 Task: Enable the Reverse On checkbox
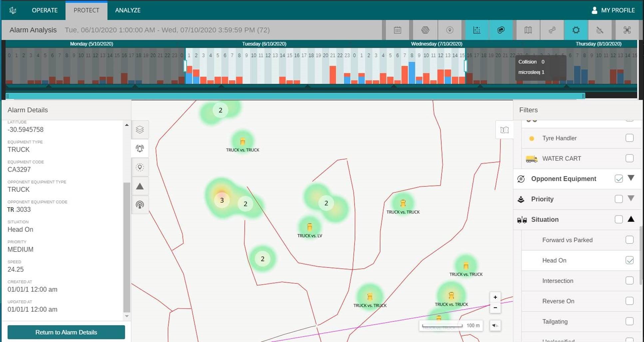tap(629, 301)
